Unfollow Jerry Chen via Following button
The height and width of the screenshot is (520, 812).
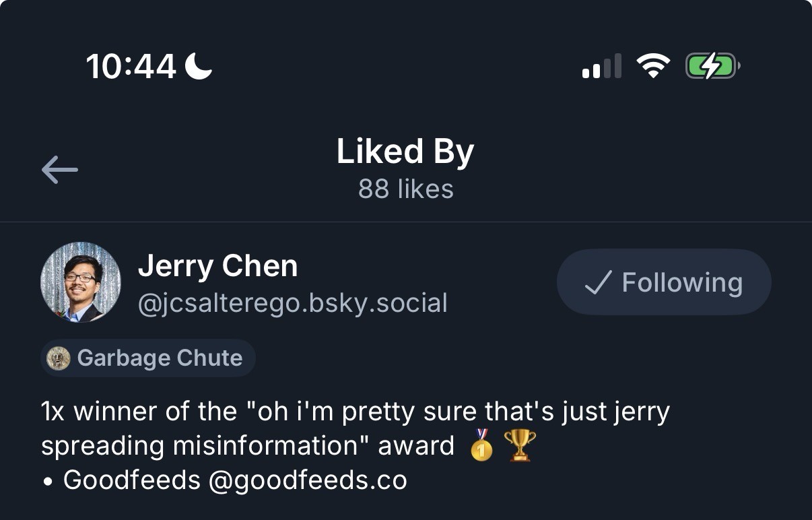[664, 282]
